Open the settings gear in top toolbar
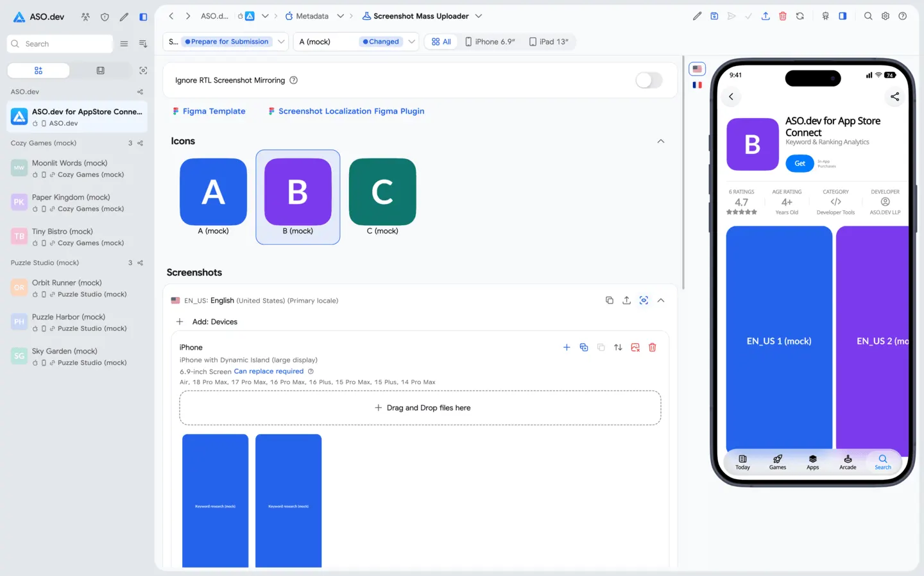The width and height of the screenshot is (924, 576). [x=886, y=16]
